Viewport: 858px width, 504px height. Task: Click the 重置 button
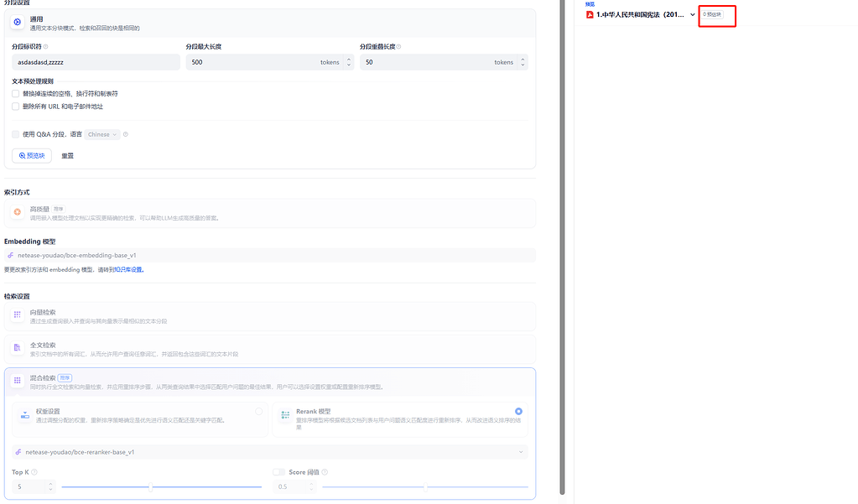[67, 156]
